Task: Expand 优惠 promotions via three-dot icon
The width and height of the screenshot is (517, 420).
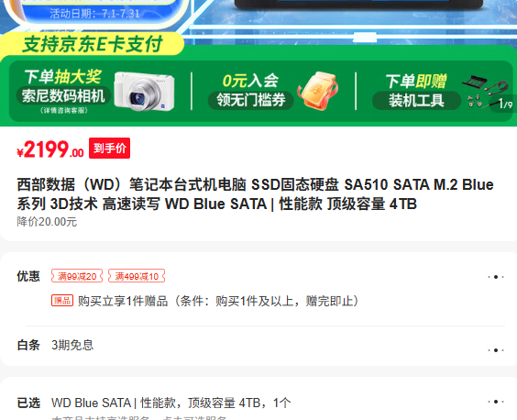Action: (x=496, y=277)
